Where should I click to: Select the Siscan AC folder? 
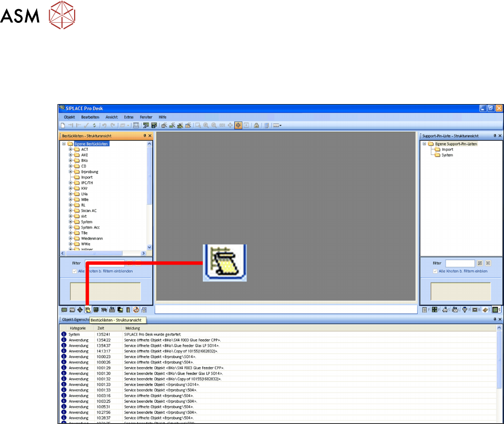[x=89, y=211]
